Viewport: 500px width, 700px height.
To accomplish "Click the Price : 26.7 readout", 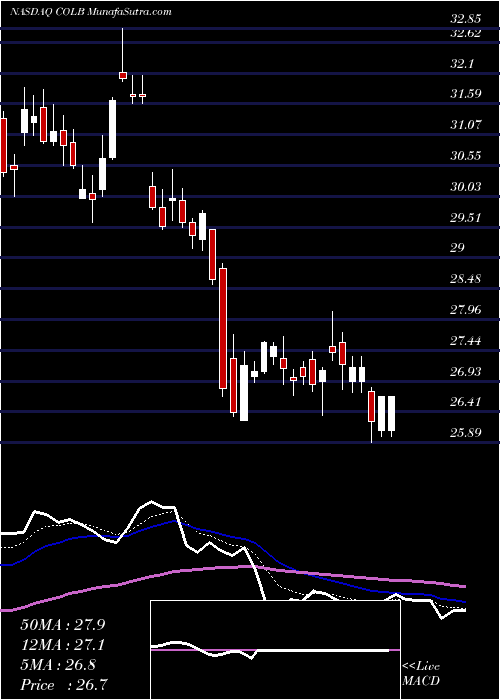I will click(63, 684).
